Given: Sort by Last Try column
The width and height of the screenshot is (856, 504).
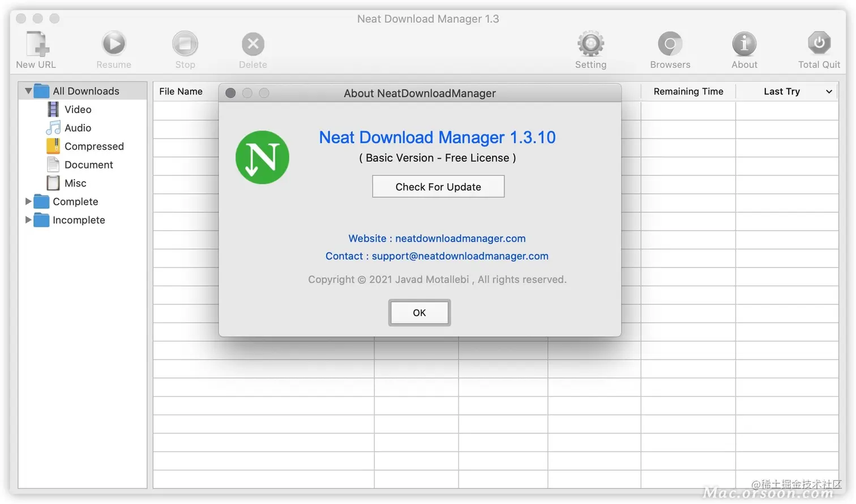Looking at the screenshot, I should (782, 92).
